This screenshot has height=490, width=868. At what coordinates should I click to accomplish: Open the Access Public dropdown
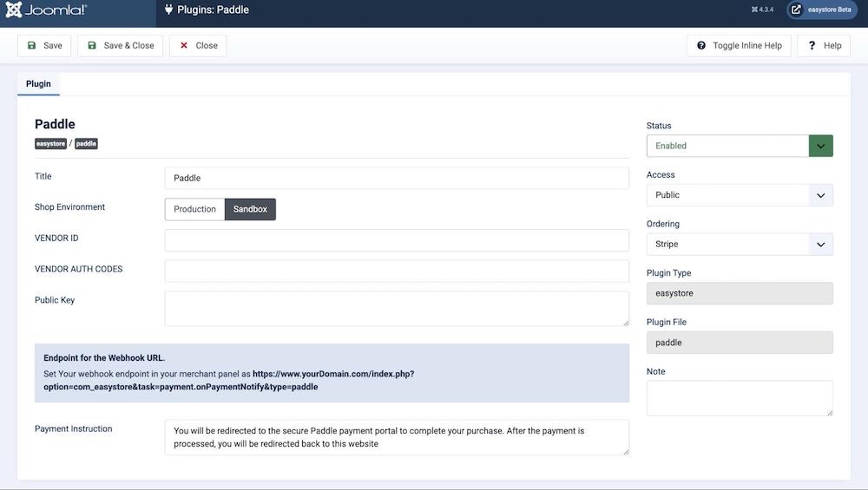click(740, 195)
